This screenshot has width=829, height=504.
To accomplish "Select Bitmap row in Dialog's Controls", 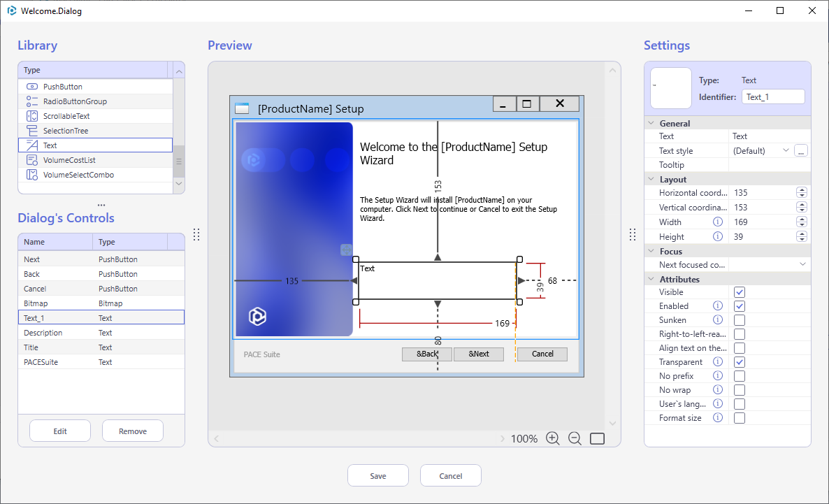I will click(101, 303).
